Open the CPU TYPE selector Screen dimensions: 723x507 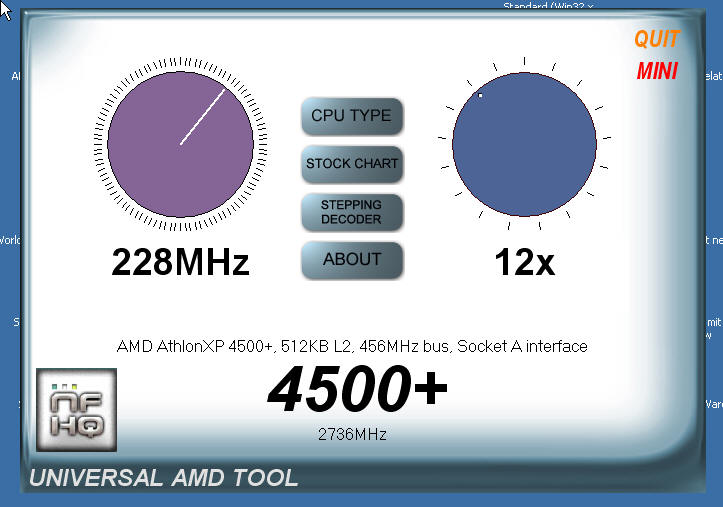(x=352, y=116)
